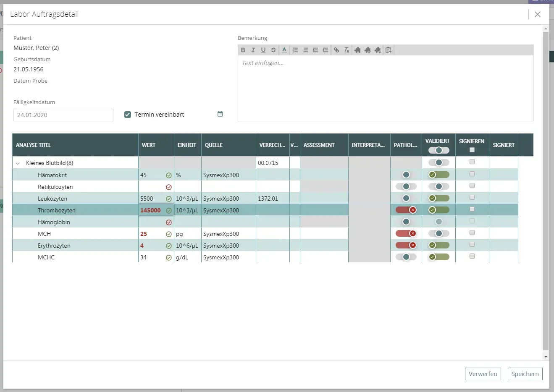
Task: Clear text formatting in Bemerkung
Action: click(x=347, y=50)
